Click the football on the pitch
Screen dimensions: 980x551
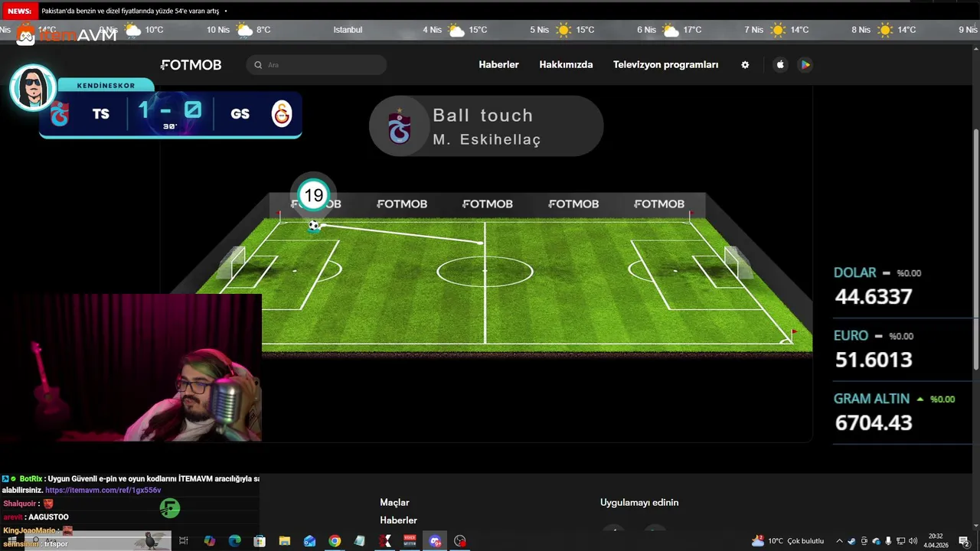(314, 227)
